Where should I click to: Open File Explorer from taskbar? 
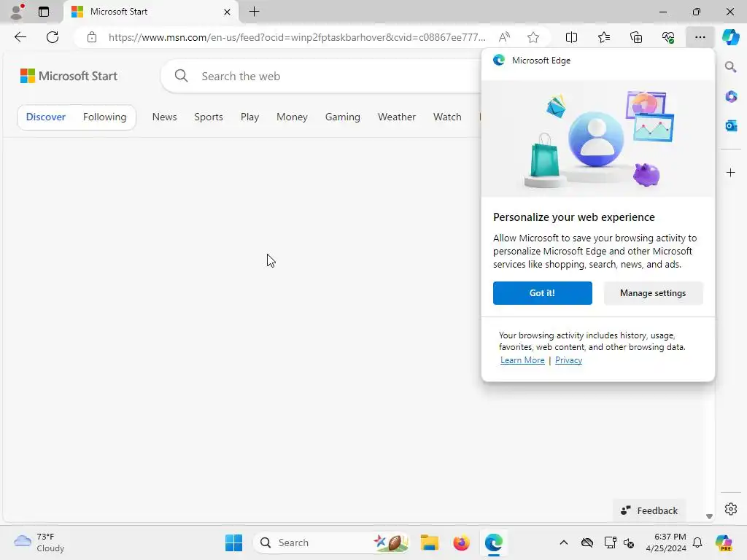pyautogui.click(x=429, y=542)
